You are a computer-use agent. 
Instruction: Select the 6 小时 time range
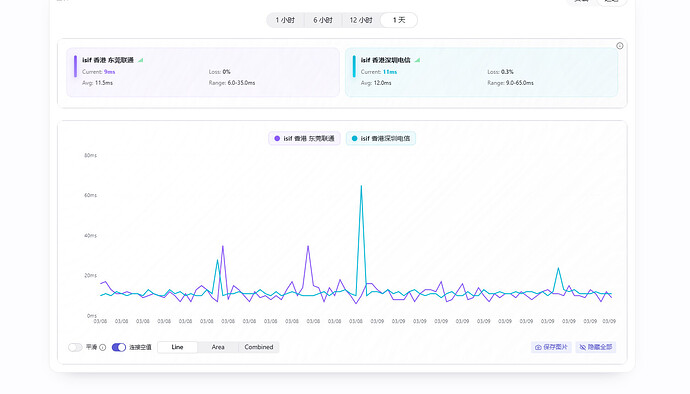coord(323,20)
